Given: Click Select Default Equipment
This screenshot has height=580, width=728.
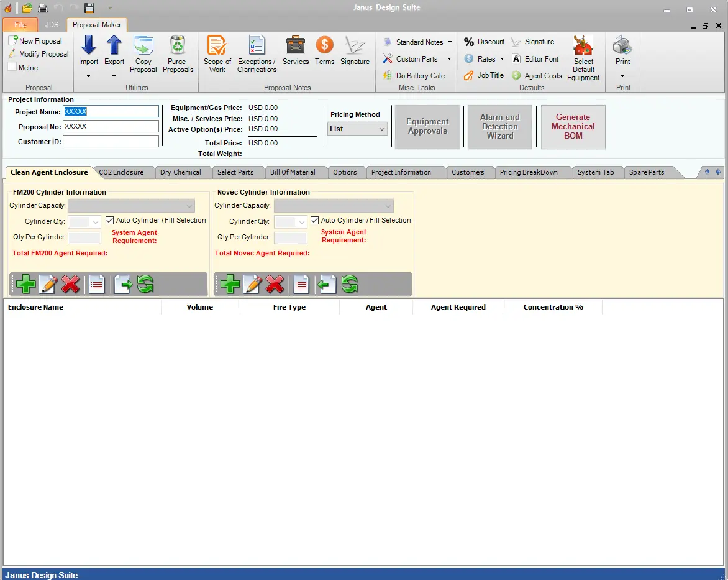Looking at the screenshot, I should point(583,58).
